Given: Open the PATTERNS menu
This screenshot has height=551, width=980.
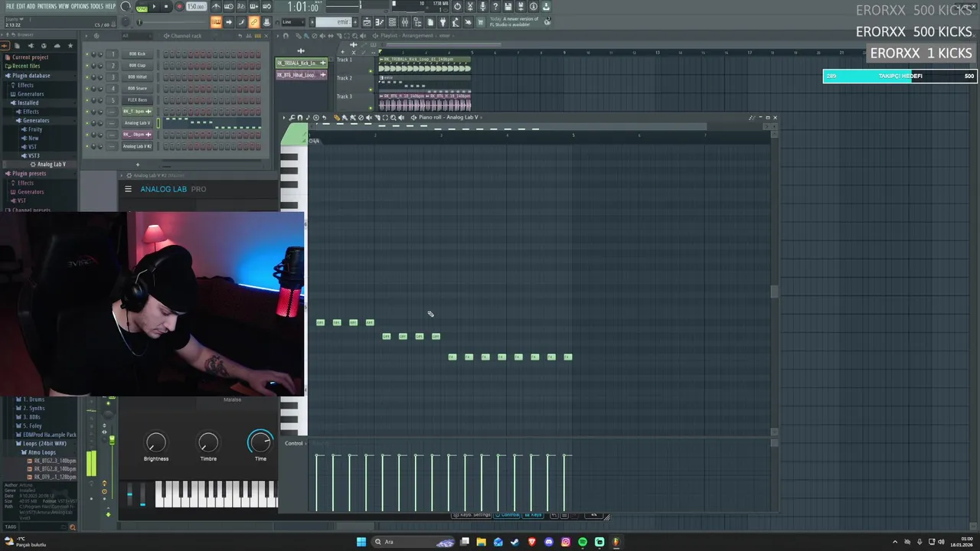Looking at the screenshot, I should (47, 6).
